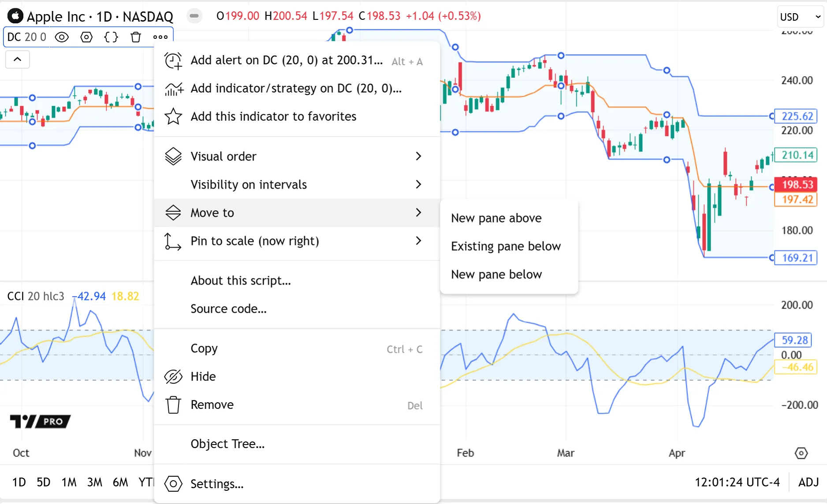Image resolution: width=827 pixels, height=504 pixels.
Task: Delete DC indicator with trash icon
Action: click(136, 37)
